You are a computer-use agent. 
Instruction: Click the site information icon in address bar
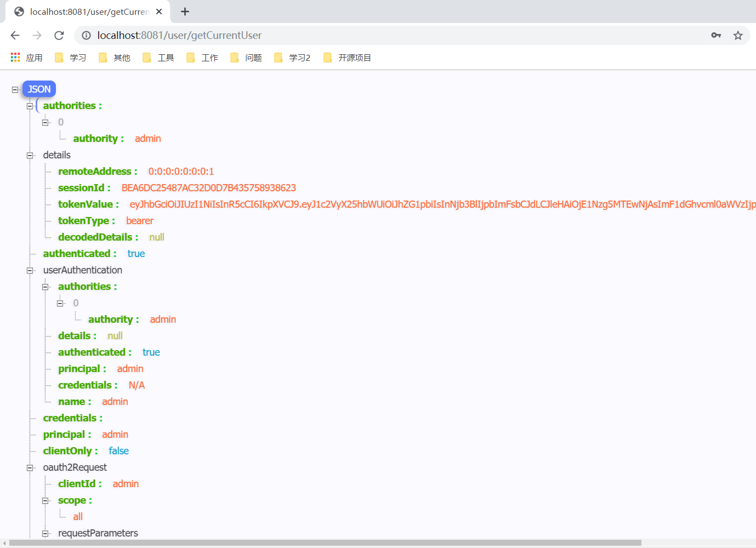coord(86,36)
